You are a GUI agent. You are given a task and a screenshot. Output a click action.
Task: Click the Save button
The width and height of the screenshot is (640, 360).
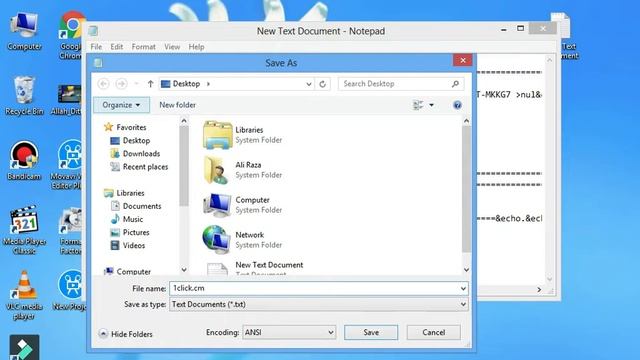pos(371,332)
